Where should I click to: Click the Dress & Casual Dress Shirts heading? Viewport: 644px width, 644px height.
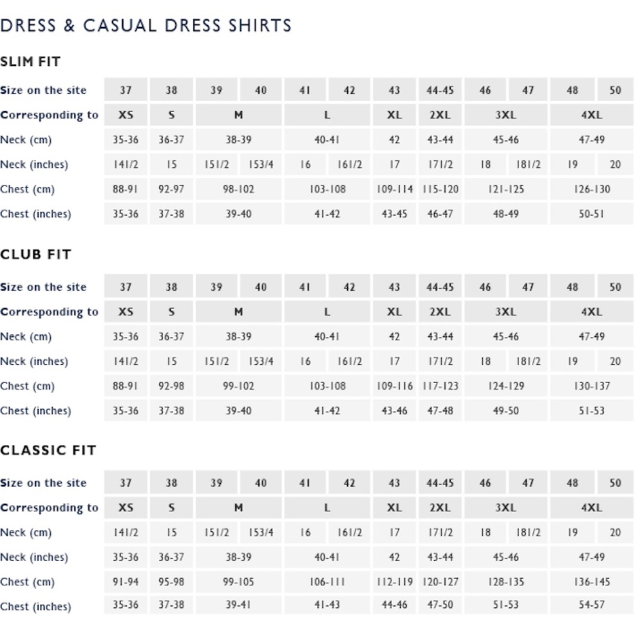point(146,26)
